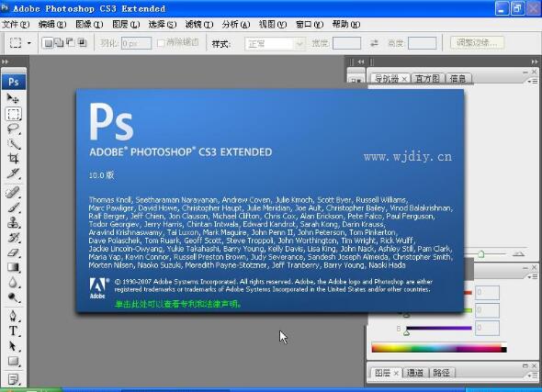Image resolution: width=542 pixels, height=392 pixels.
Task: Choose the Intersect with selection mode button
Action: 82,43
